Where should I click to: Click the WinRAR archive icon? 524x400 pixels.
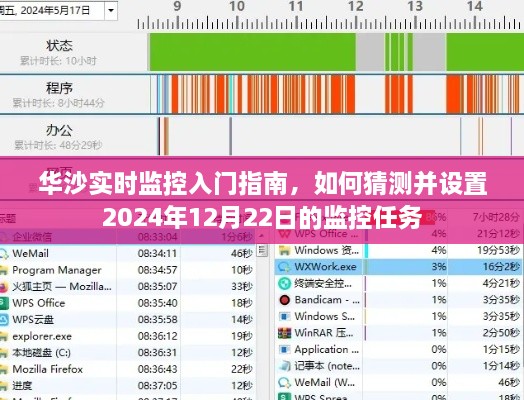(x=284, y=333)
